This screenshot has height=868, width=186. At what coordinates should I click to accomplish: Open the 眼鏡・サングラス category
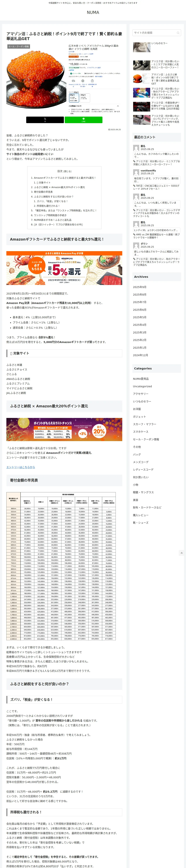(143, 492)
